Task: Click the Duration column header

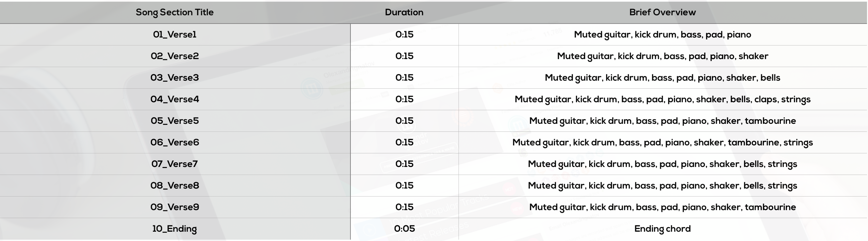Action: 404,12
